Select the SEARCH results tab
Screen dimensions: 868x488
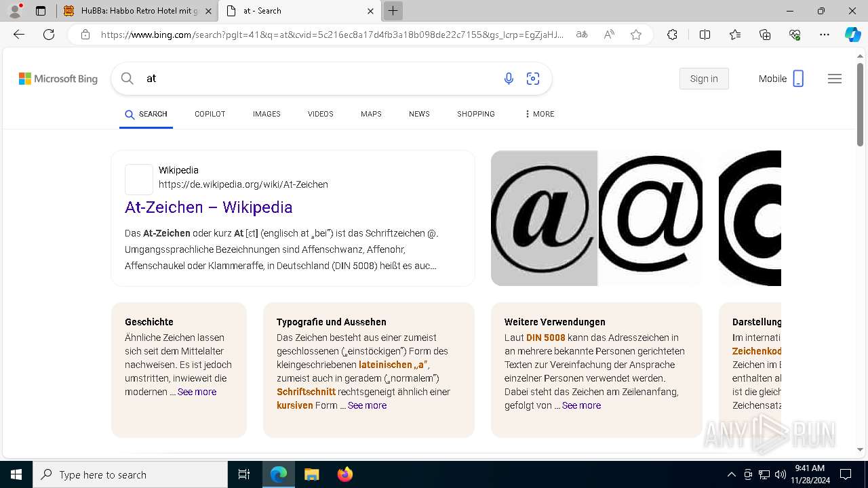point(146,114)
